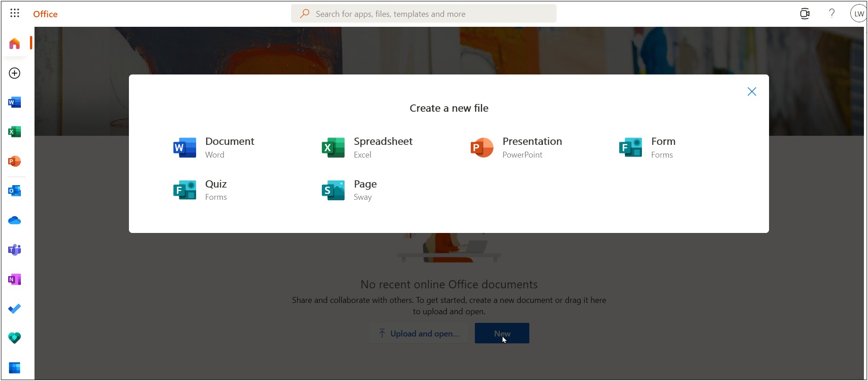Open Excel from the sidebar

point(15,132)
